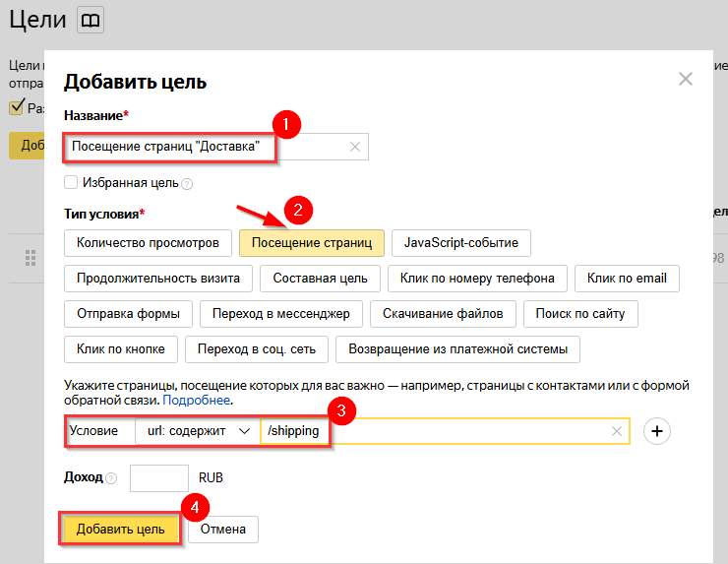Cancel with the Отмена button
This screenshot has height=564, width=728.
click(223, 530)
